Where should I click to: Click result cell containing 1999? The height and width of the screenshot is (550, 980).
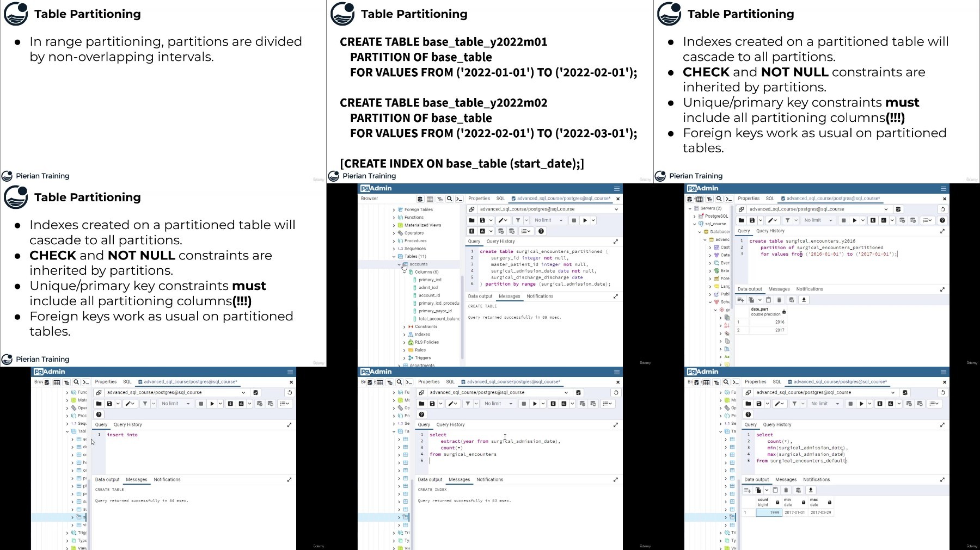(x=769, y=512)
